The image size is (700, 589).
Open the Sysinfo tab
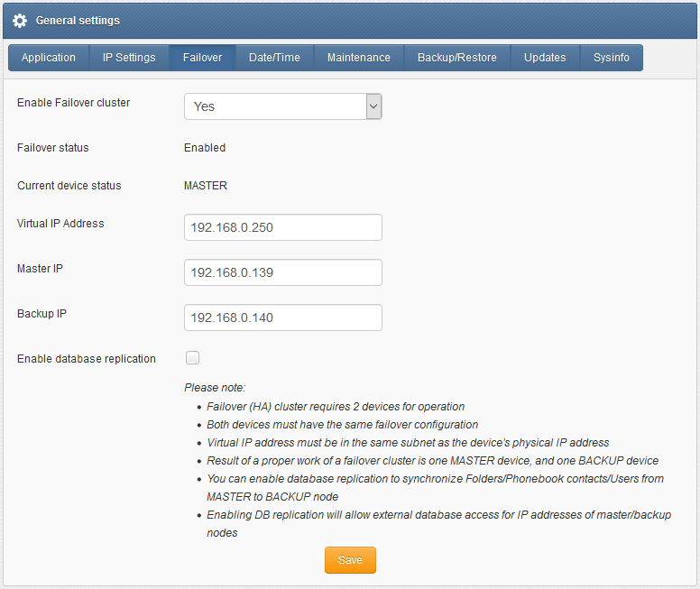point(612,58)
